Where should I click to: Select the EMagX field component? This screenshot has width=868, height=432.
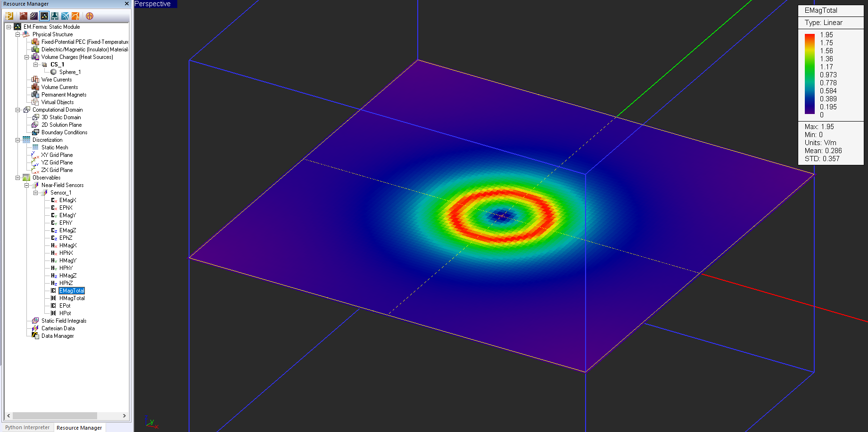point(68,200)
